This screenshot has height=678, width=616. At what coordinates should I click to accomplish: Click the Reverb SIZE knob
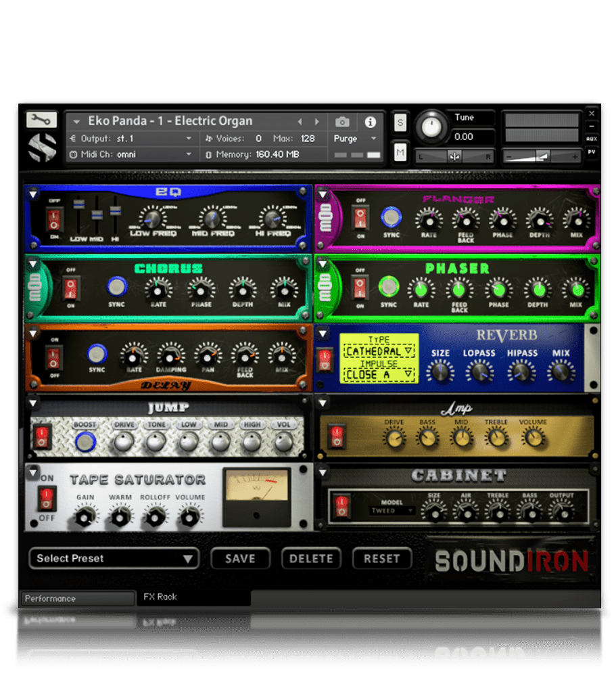(440, 371)
